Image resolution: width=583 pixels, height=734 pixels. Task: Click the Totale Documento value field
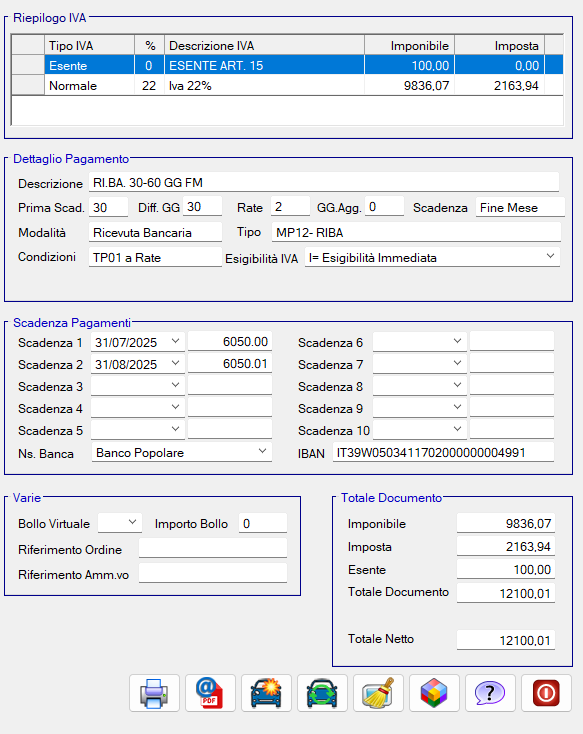point(506,593)
